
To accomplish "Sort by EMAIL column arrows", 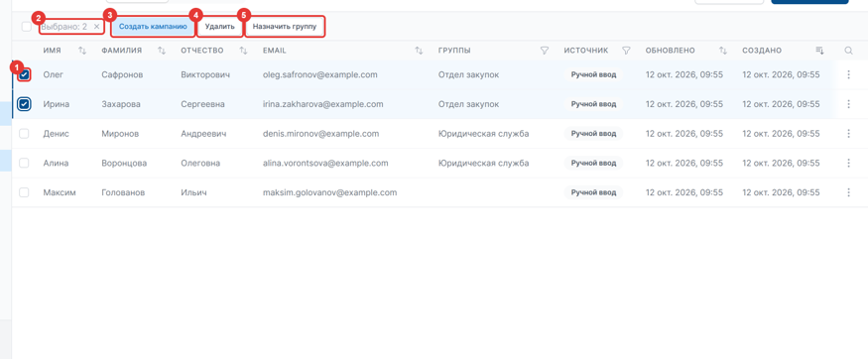I will [419, 51].
